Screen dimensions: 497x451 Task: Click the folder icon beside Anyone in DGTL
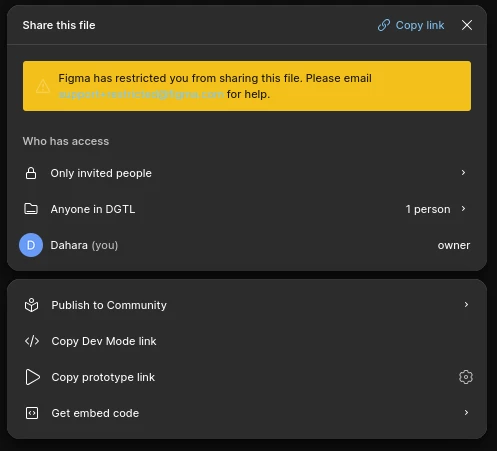31,209
